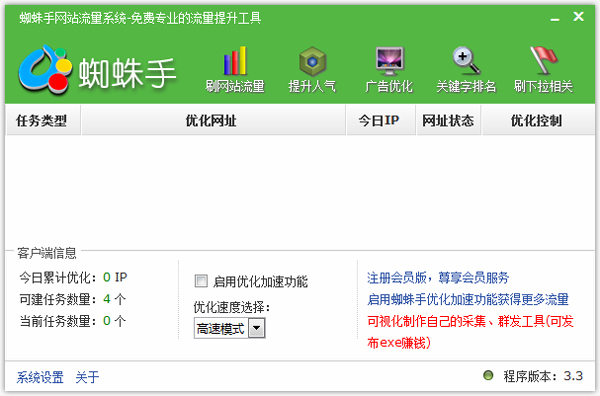Click the 优化网址 column header
The image size is (600, 396).
213,121
